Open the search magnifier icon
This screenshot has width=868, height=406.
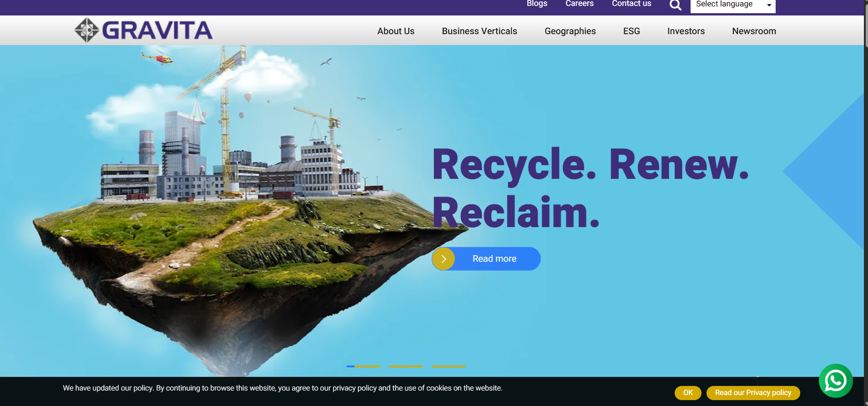[x=676, y=5]
